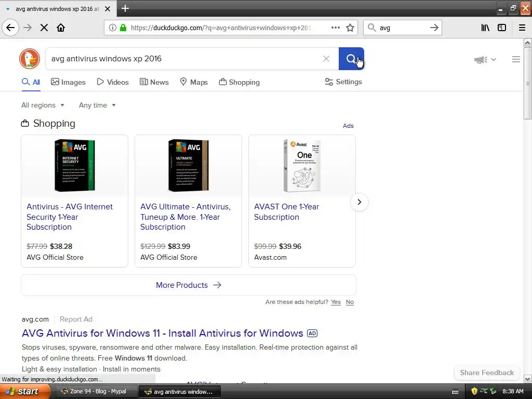Screen dimensions: 532x399
Task: Click the More Products button
Action: click(x=189, y=285)
